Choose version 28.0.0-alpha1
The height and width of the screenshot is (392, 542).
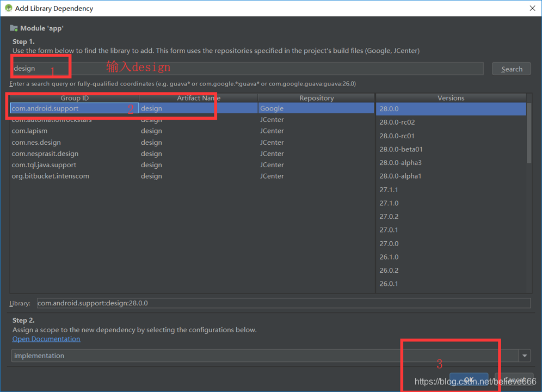451,176
